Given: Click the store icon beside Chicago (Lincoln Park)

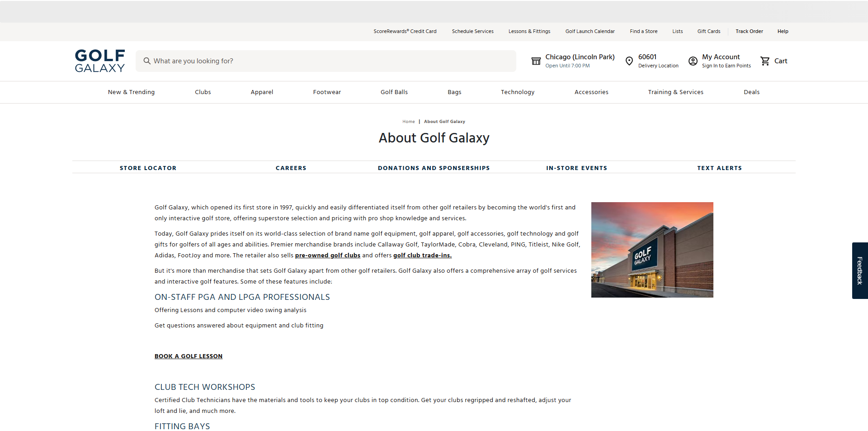Looking at the screenshot, I should [536, 61].
